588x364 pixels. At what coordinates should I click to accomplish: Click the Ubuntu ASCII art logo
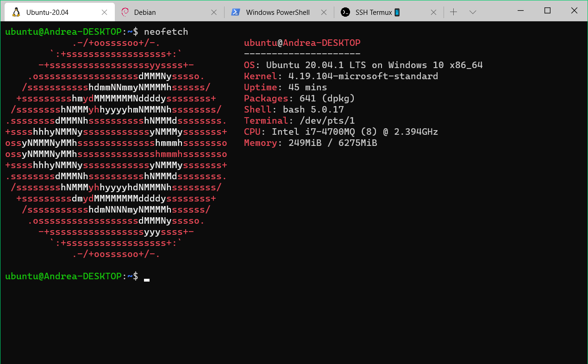(116, 149)
